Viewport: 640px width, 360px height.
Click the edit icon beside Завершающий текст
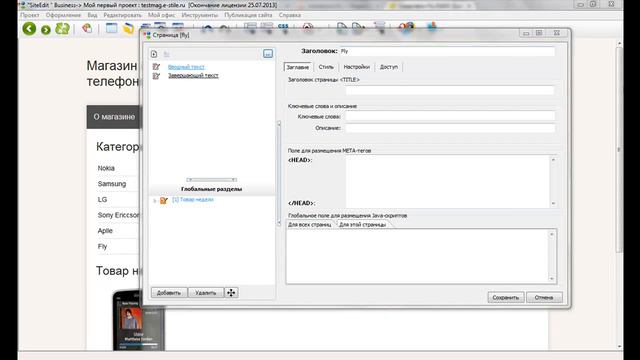click(156, 76)
